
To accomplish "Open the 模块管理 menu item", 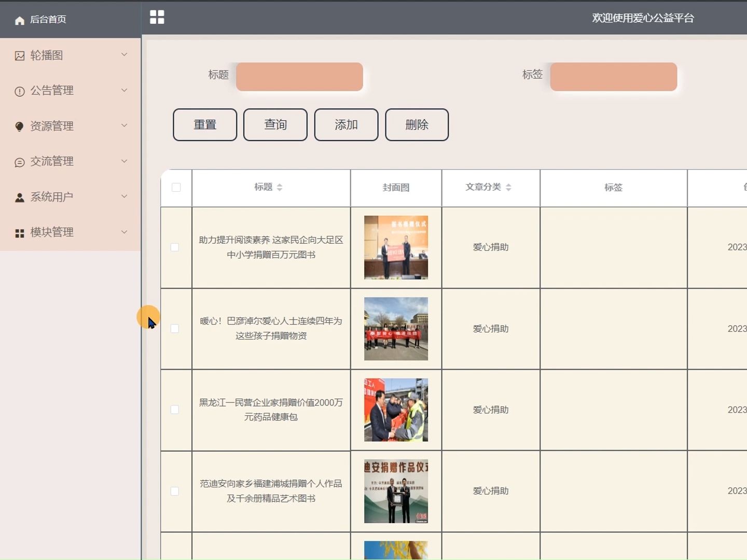I will [70, 232].
